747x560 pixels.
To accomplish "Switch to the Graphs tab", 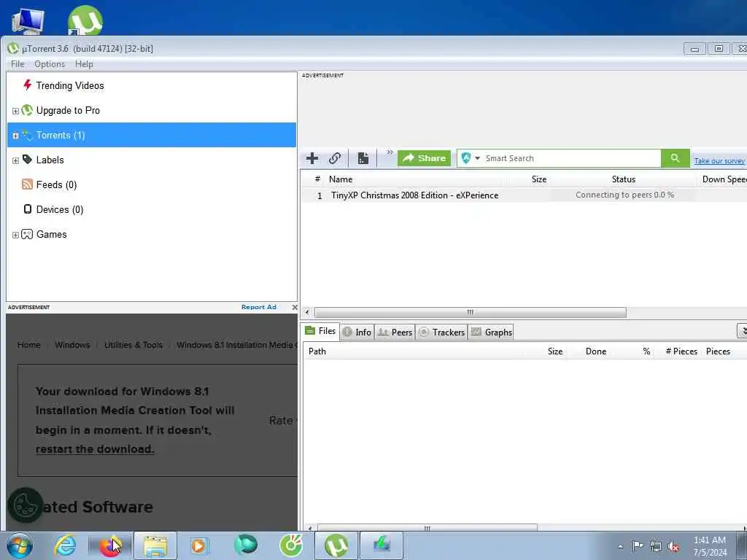I will tap(492, 332).
